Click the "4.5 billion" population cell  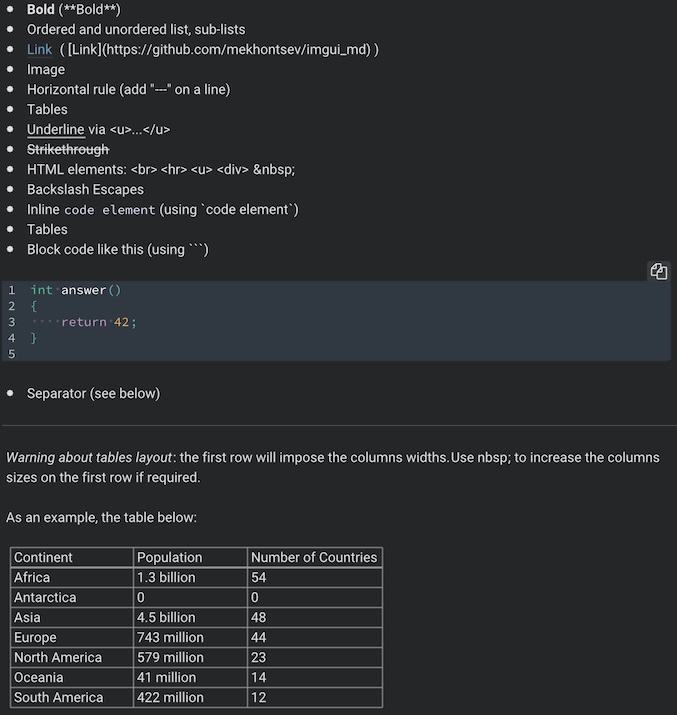coord(166,617)
